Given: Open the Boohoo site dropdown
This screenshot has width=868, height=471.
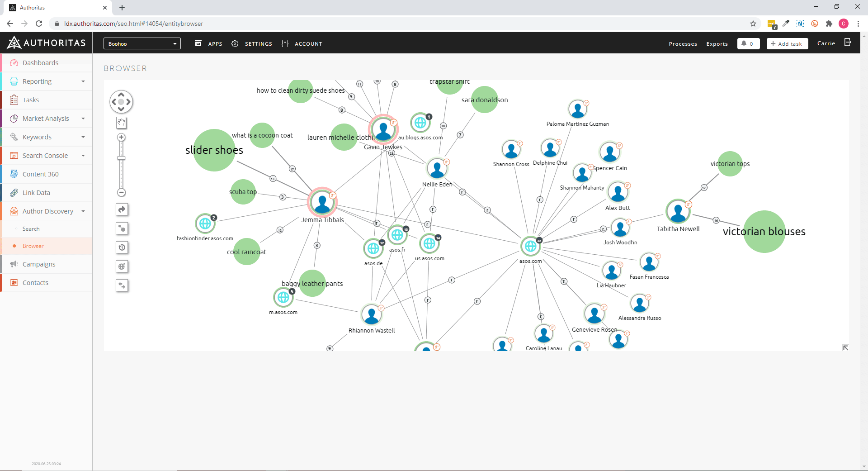Looking at the screenshot, I should 142,43.
